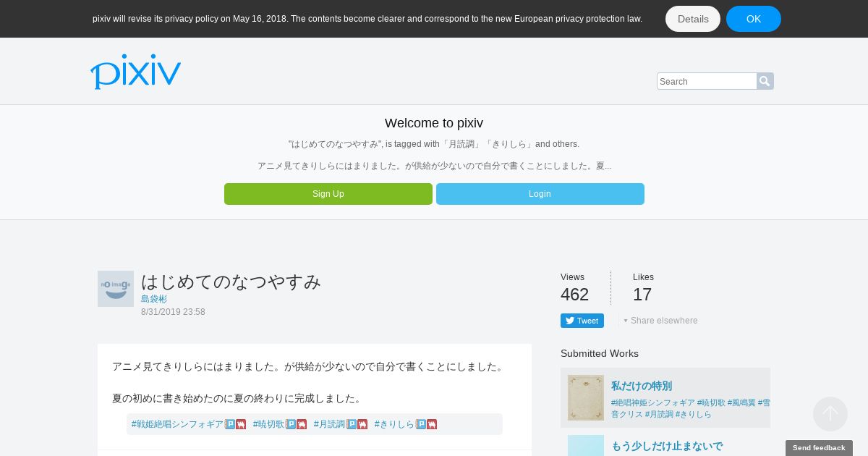Image resolution: width=868 pixels, height=456 pixels.
Task: Click the OK privacy notice button
Action: pyautogui.click(x=754, y=19)
